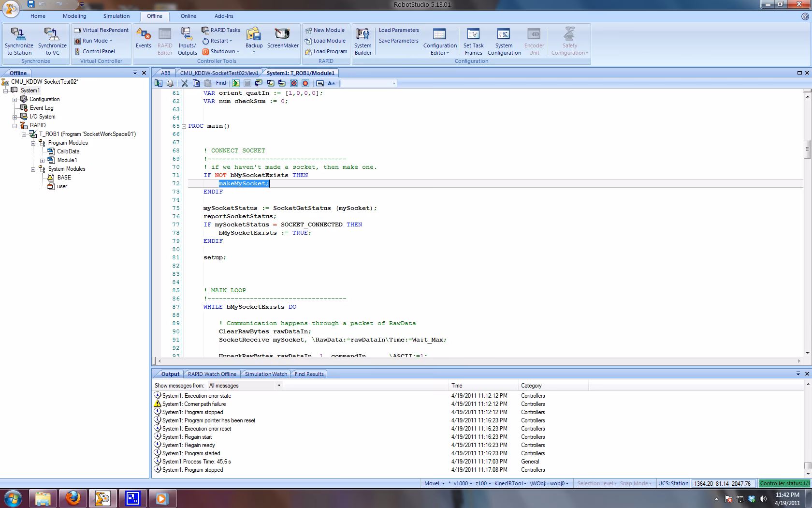This screenshot has width=812, height=508.
Task: Open System Builder
Action: [x=363, y=41]
